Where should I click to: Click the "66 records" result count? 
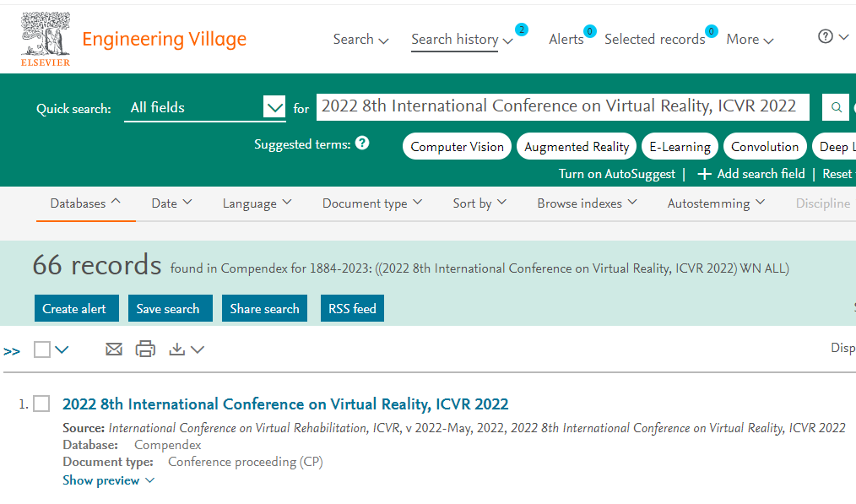click(x=97, y=265)
